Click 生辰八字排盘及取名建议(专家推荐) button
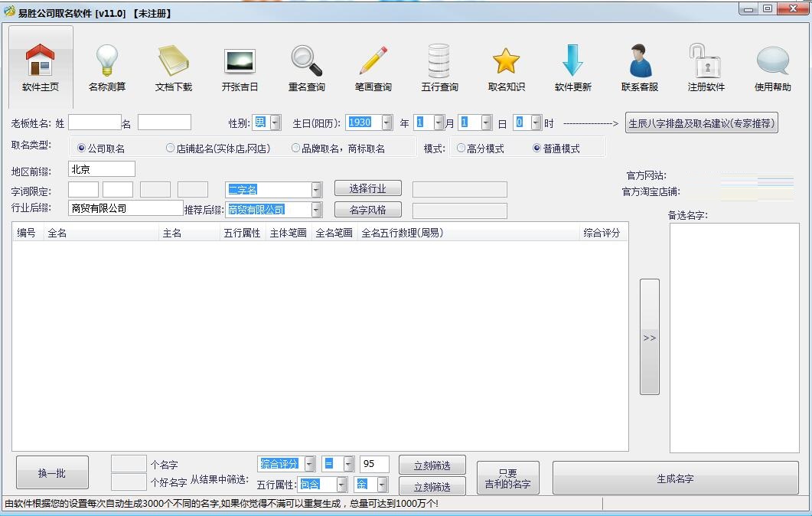 pyautogui.click(x=702, y=123)
